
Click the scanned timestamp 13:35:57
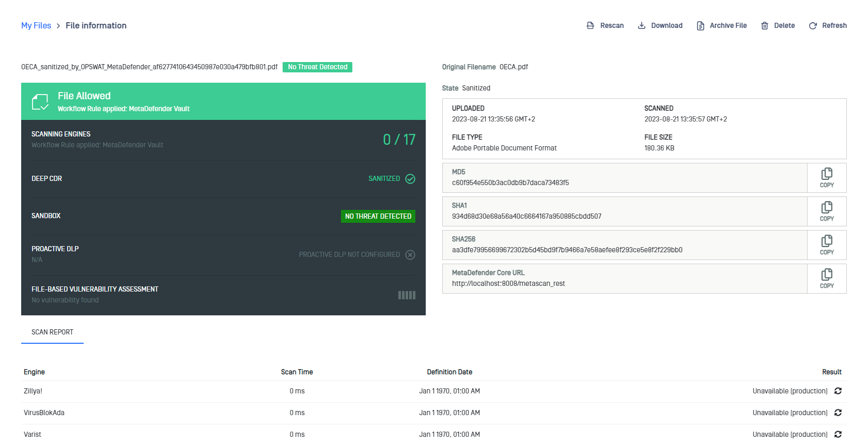click(x=686, y=119)
